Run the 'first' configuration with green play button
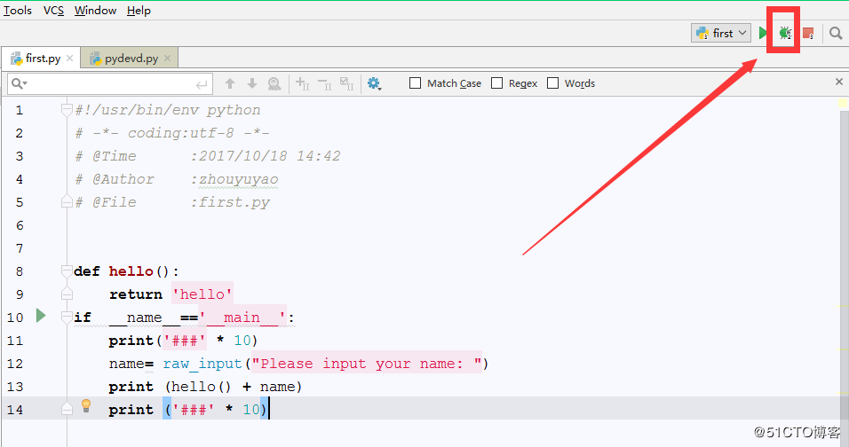This screenshot has width=849, height=447. tap(763, 33)
